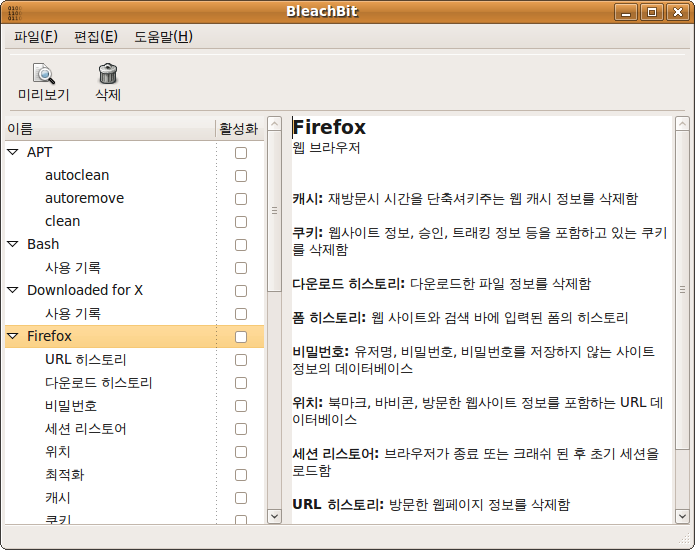Image resolution: width=695 pixels, height=550 pixels.
Task: Select the 최적화 row
Action: pyautogui.click(x=134, y=475)
